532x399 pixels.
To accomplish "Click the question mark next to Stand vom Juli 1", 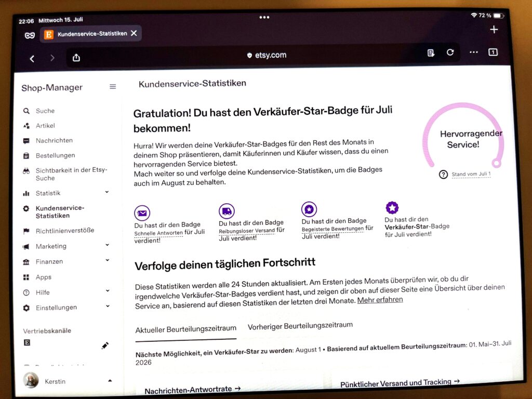I will (444, 175).
